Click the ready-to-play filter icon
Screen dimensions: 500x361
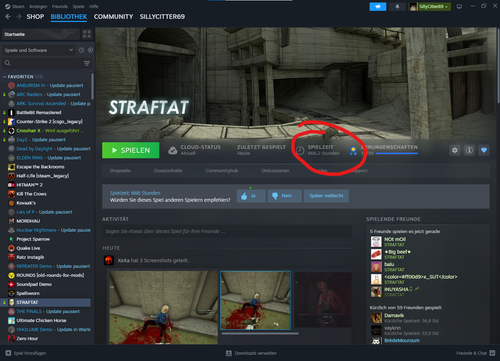[90, 50]
